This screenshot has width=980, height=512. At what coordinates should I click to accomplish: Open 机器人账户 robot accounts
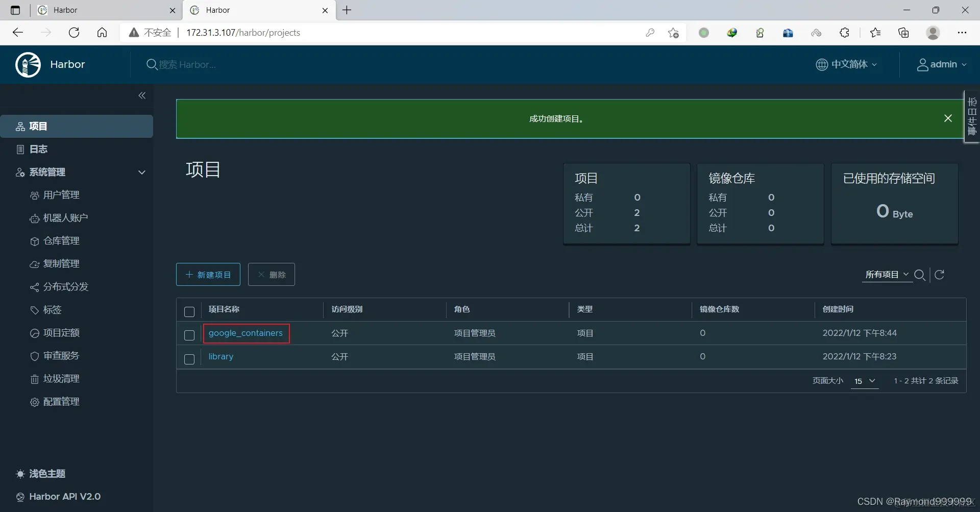point(65,218)
